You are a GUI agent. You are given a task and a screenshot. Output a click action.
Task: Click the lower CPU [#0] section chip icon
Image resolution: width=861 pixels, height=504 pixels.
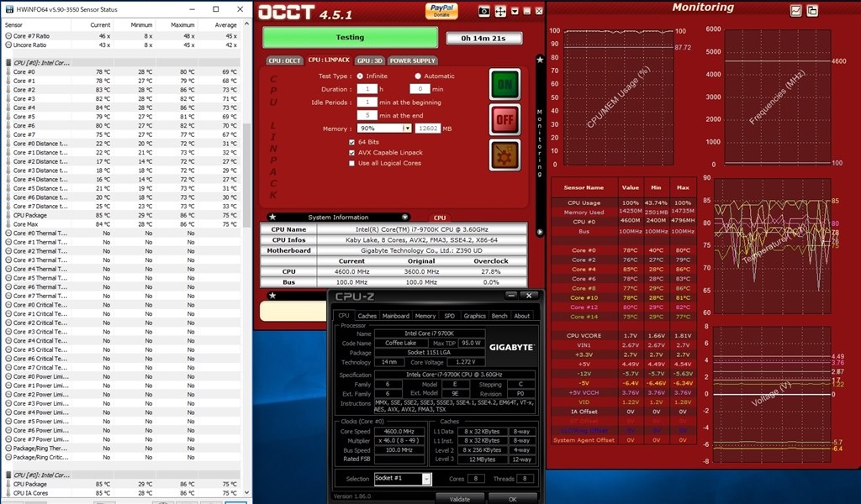coord(8,475)
